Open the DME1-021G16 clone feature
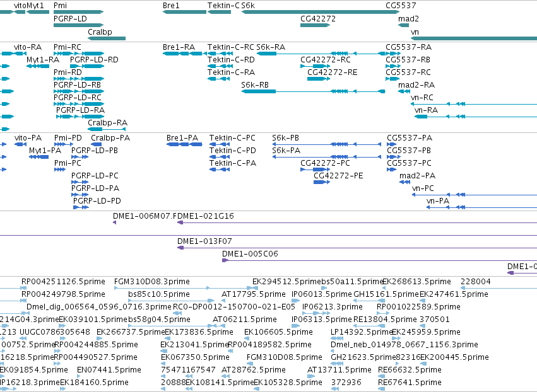The width and height of the screenshot is (537, 392). [357, 222]
